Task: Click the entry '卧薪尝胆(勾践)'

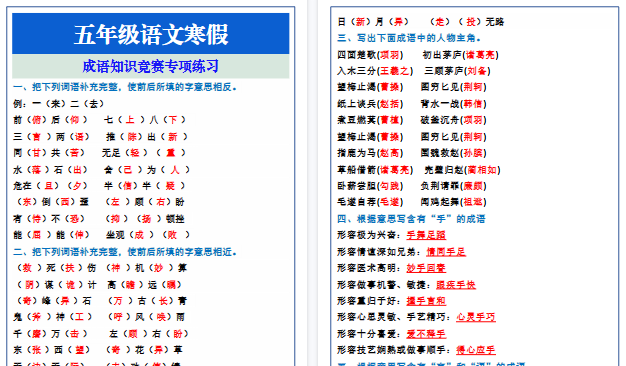Action: tap(370, 186)
